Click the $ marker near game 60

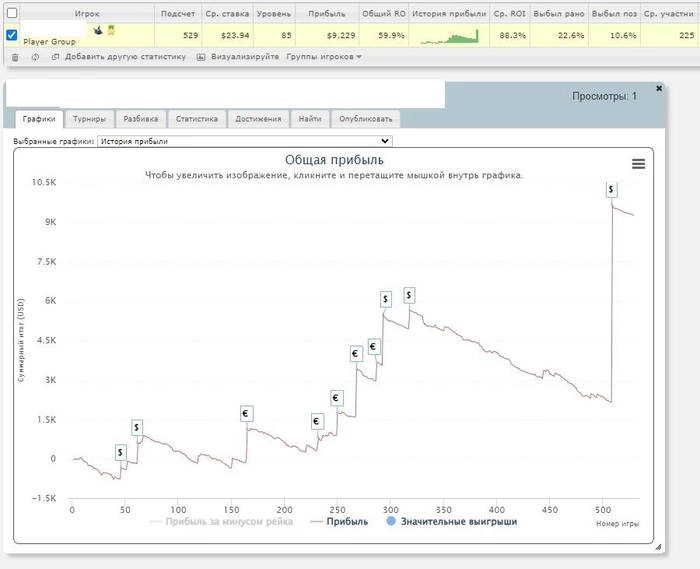coord(137,428)
